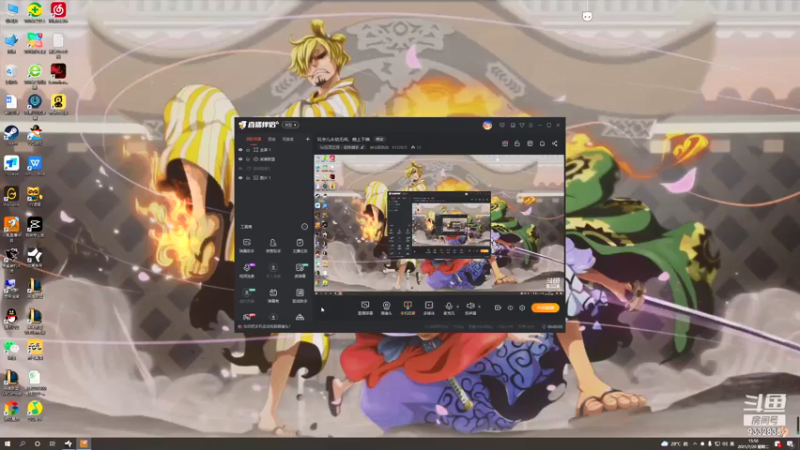Image resolution: width=800 pixels, height=450 pixels.
Task: Open the danmaku assistant tool in the toolbox
Action: [x=247, y=245]
